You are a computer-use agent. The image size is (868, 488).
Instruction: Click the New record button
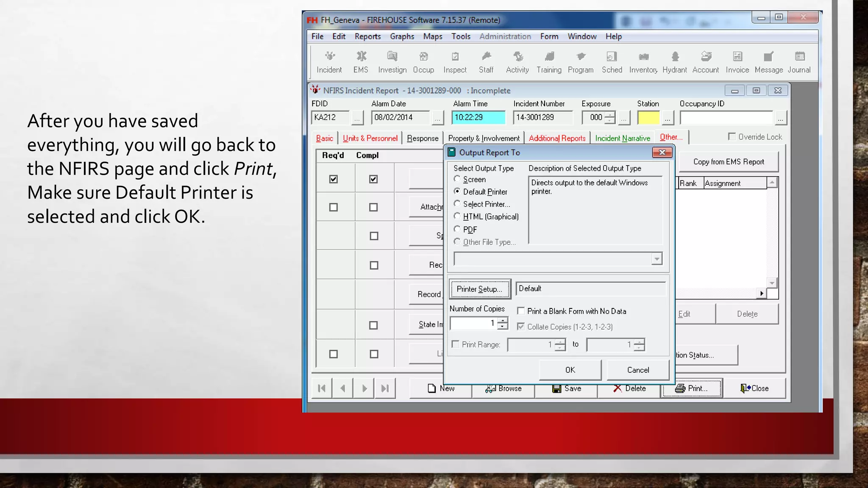pyautogui.click(x=441, y=388)
